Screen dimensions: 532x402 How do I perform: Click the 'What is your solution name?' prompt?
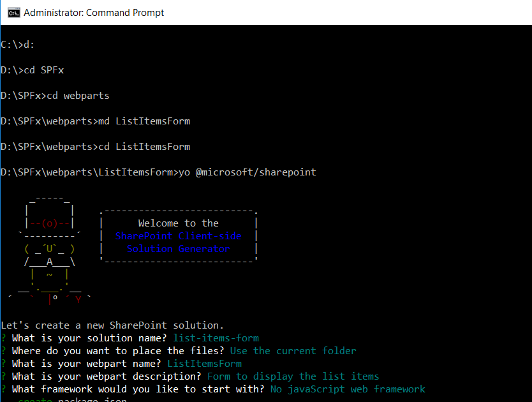click(89, 338)
